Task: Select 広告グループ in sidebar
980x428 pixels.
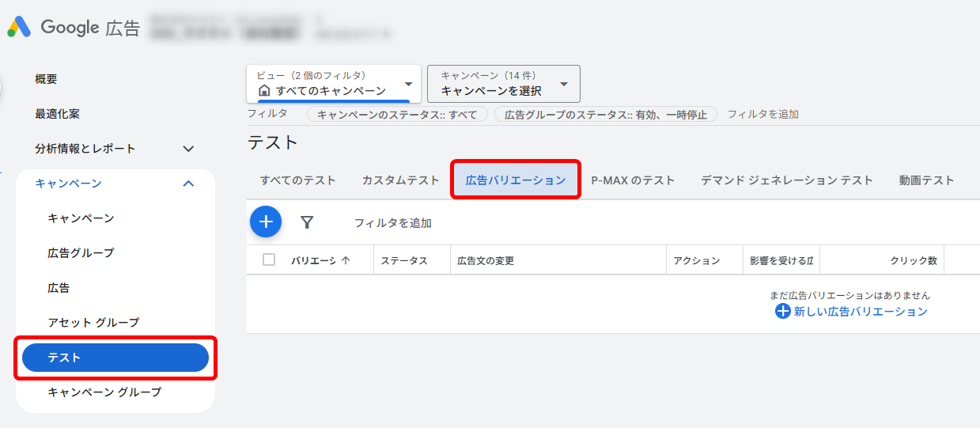Action: point(81,253)
